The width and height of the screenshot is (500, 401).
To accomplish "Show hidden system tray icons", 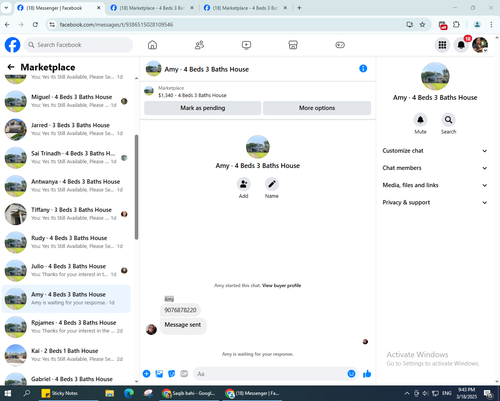I will click(407, 393).
